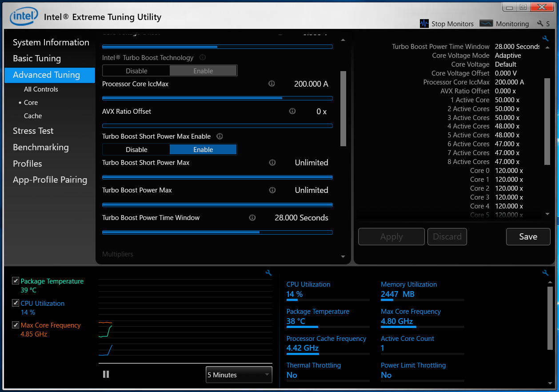
Task: Open App-Profile Pairing section
Action: coord(50,180)
